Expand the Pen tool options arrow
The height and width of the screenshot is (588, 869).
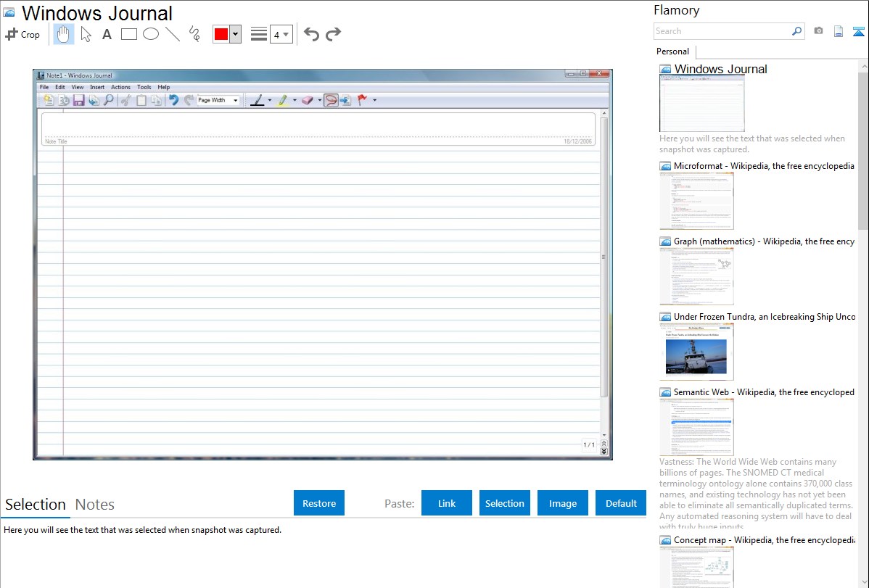[270, 100]
